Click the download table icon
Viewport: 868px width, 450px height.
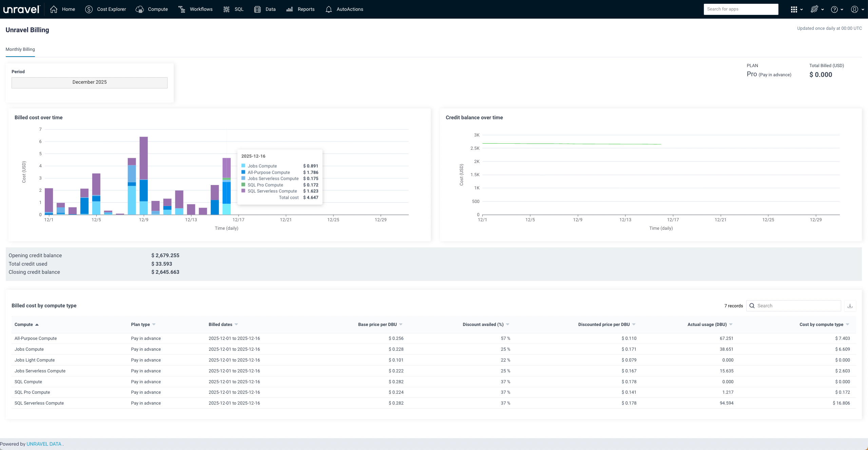(x=850, y=306)
